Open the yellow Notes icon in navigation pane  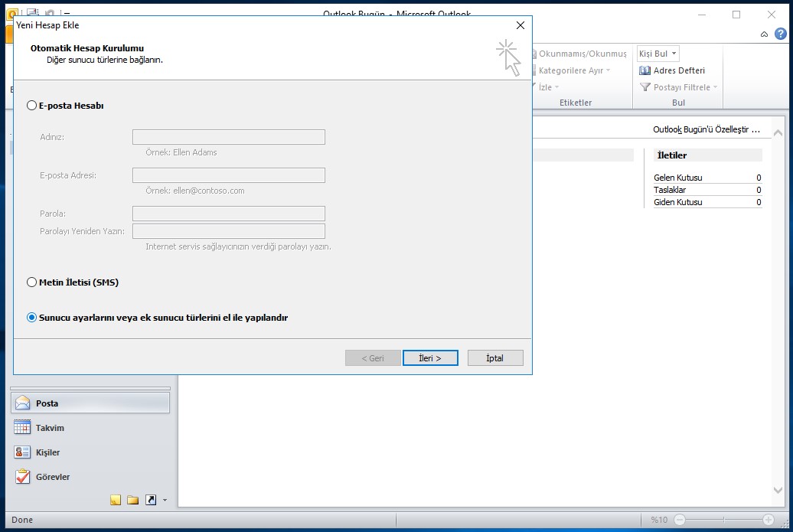(x=116, y=500)
